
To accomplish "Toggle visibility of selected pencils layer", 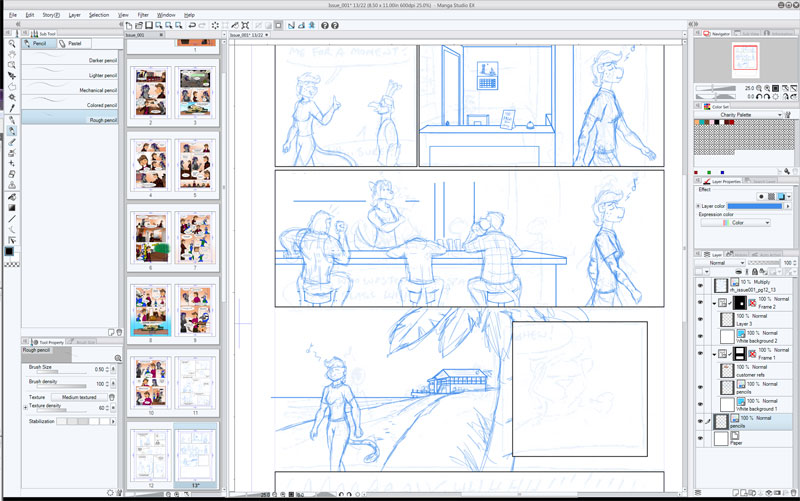I will (x=701, y=421).
